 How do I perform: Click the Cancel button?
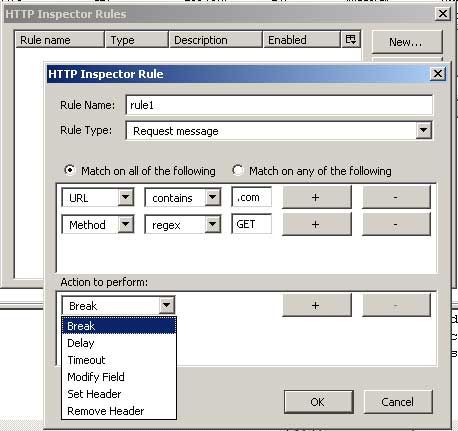tap(398, 402)
